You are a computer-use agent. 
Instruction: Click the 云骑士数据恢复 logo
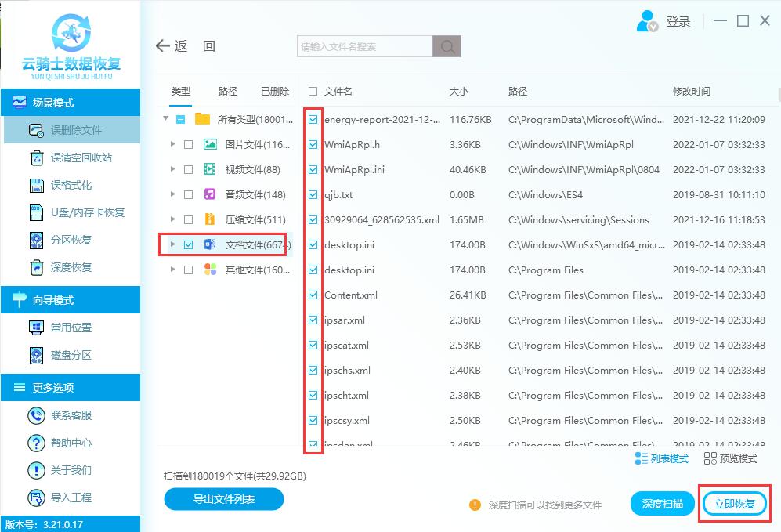coord(71,45)
